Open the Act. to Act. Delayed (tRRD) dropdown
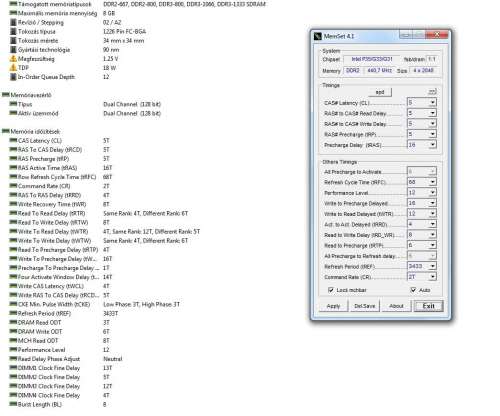Viewport: 500px width, 416px height. (432, 224)
